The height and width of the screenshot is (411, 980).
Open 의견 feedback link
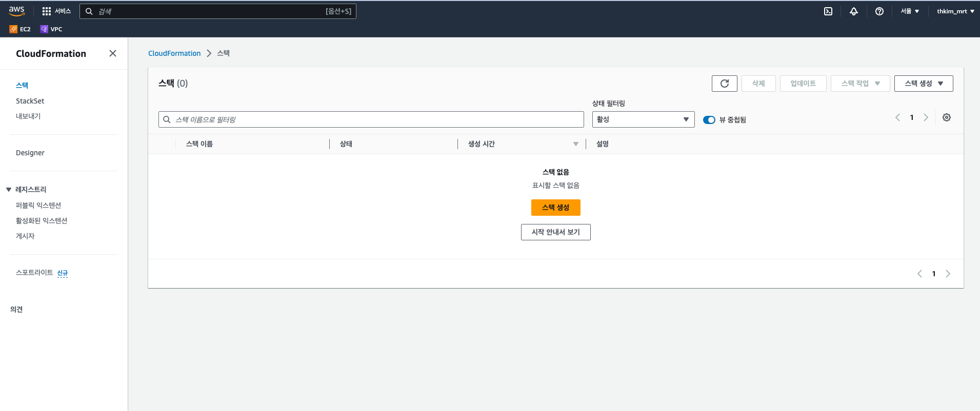coord(16,309)
